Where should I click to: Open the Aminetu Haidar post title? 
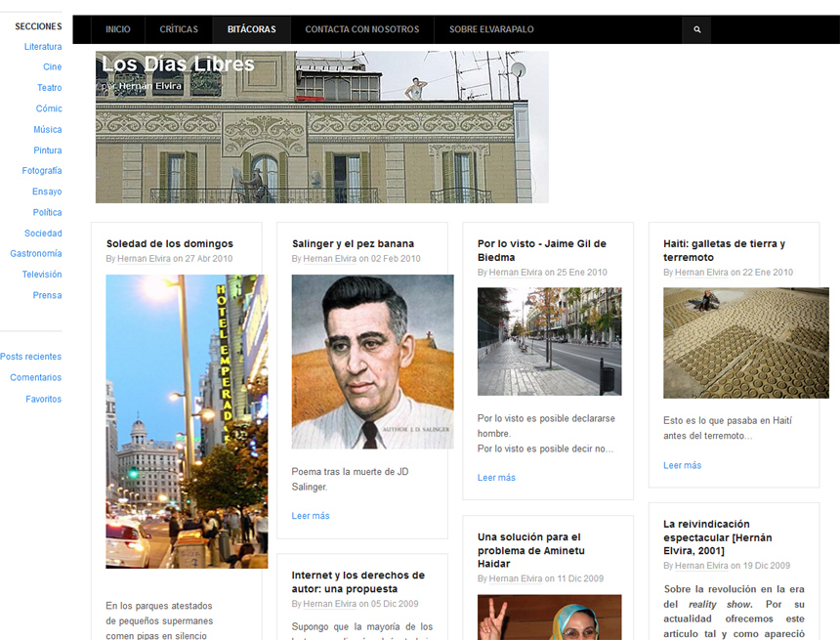click(528, 550)
